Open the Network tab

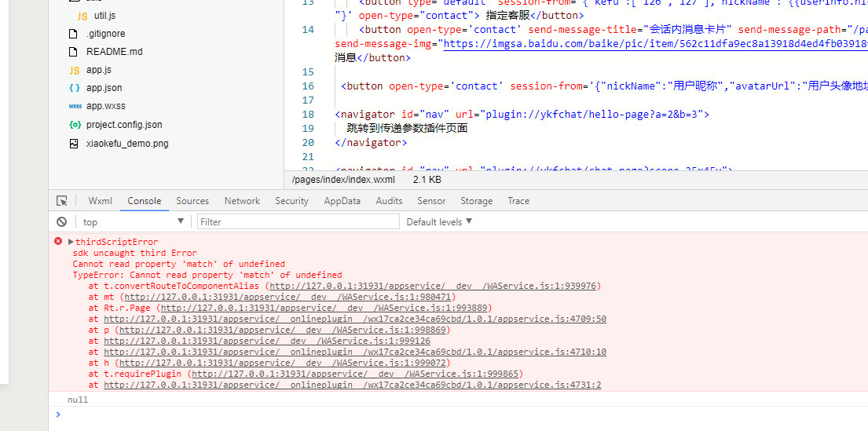pos(242,201)
